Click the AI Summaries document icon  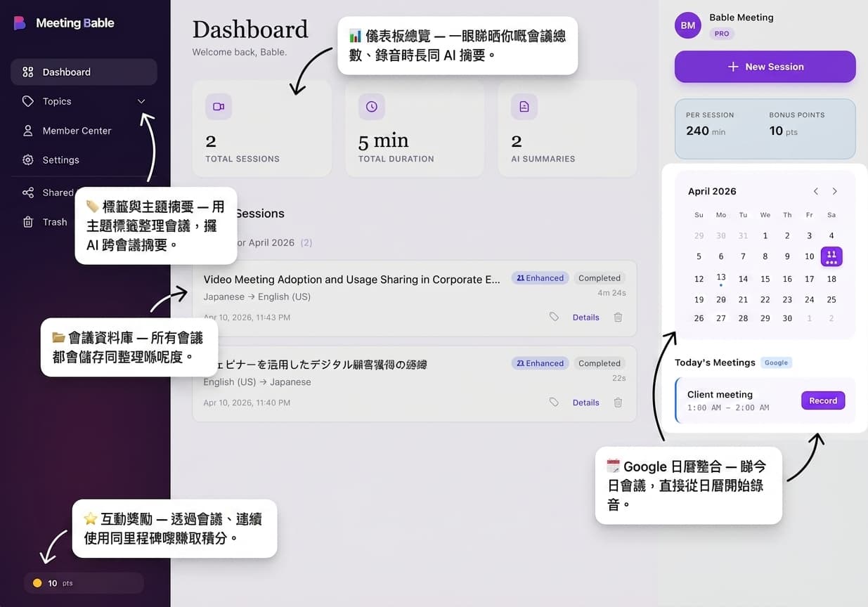[x=524, y=106]
